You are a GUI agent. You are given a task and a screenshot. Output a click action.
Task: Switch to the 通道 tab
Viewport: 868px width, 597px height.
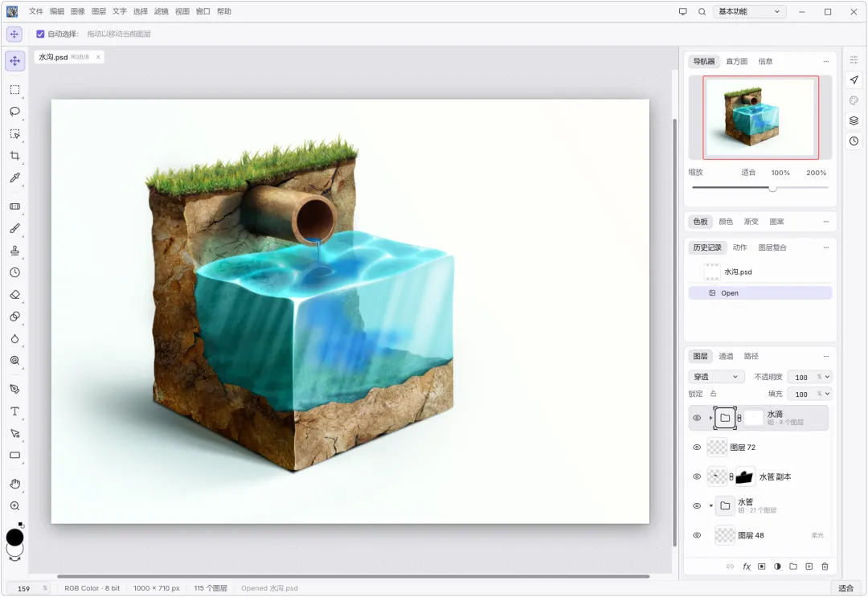(x=726, y=356)
